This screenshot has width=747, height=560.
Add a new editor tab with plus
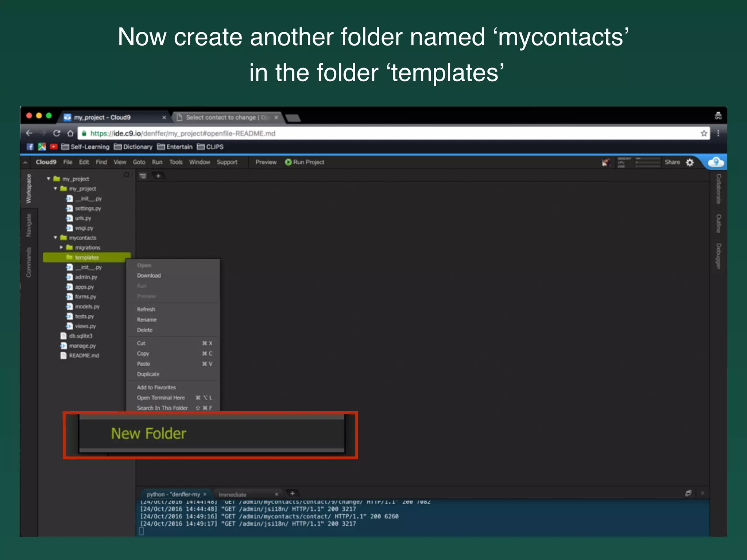click(x=158, y=176)
